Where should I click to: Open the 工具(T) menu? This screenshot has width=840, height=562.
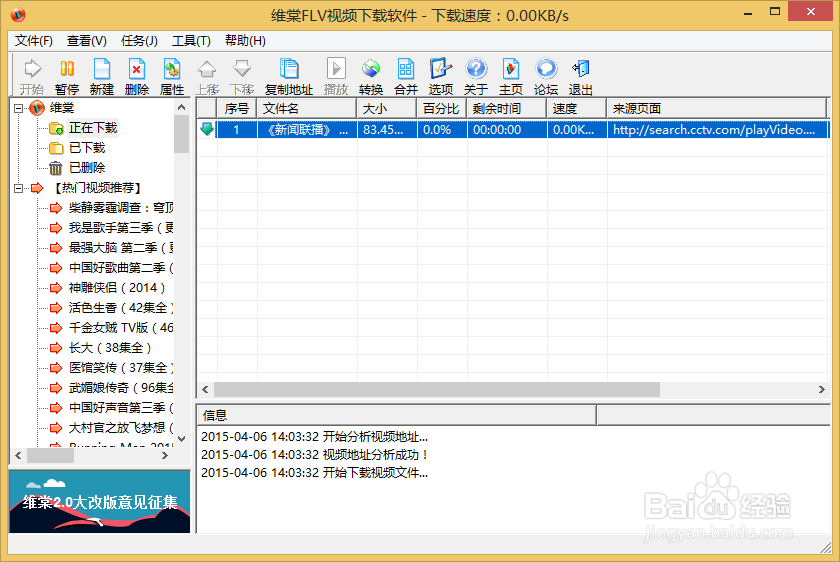click(x=191, y=41)
